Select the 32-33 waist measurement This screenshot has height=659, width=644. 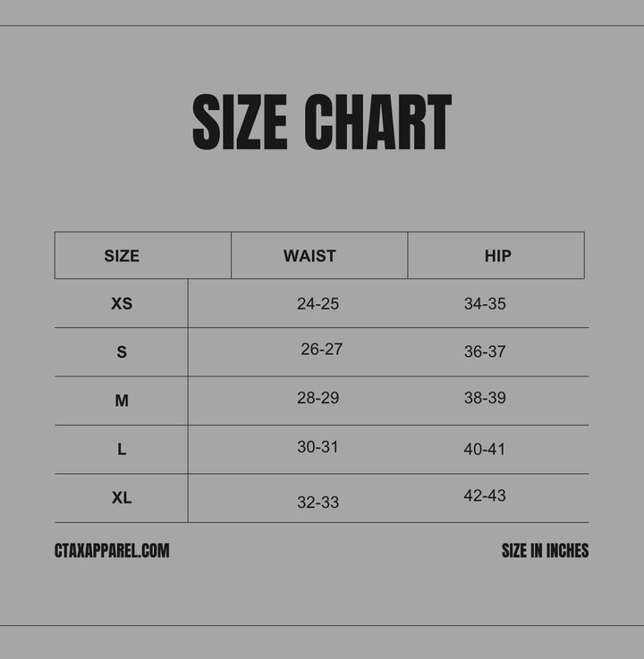coord(318,503)
